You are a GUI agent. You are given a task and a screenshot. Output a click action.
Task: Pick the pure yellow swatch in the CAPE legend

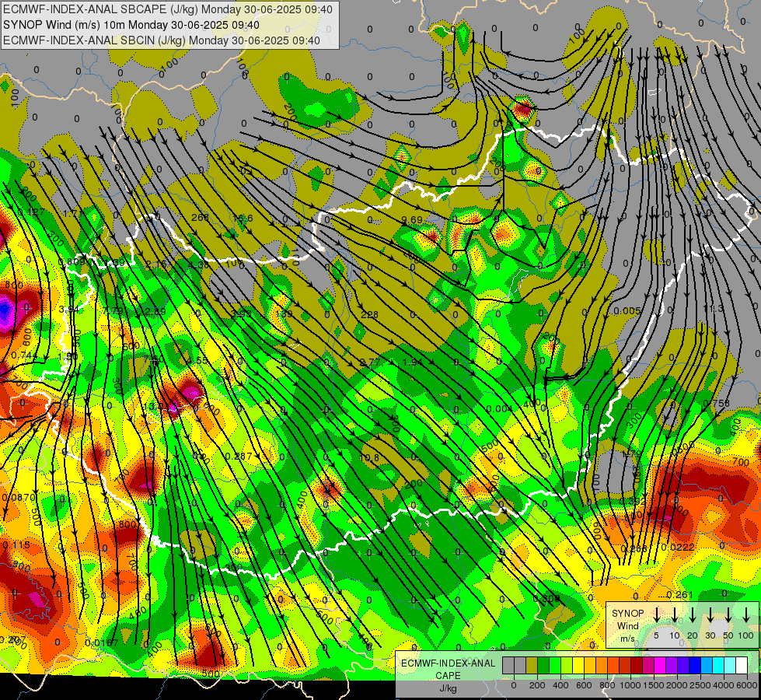(x=578, y=665)
